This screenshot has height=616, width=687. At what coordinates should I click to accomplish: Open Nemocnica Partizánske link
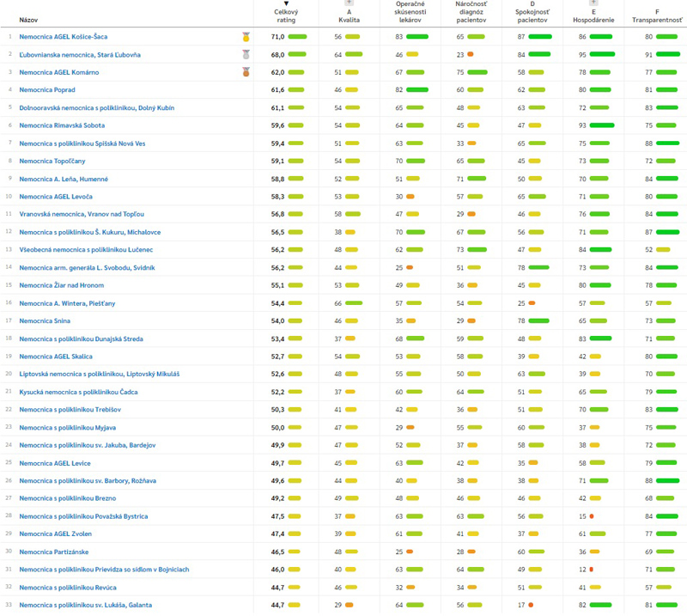click(54, 552)
